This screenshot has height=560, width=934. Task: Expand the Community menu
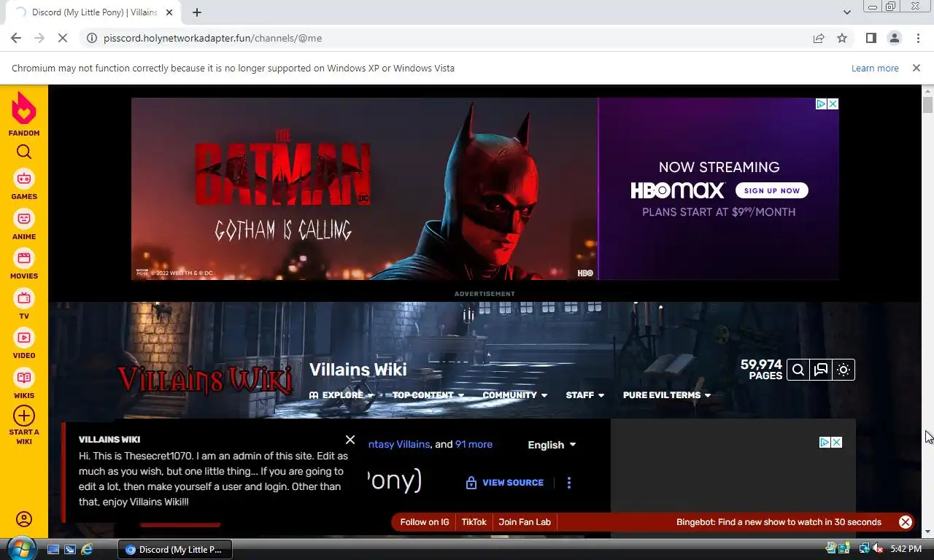click(515, 395)
